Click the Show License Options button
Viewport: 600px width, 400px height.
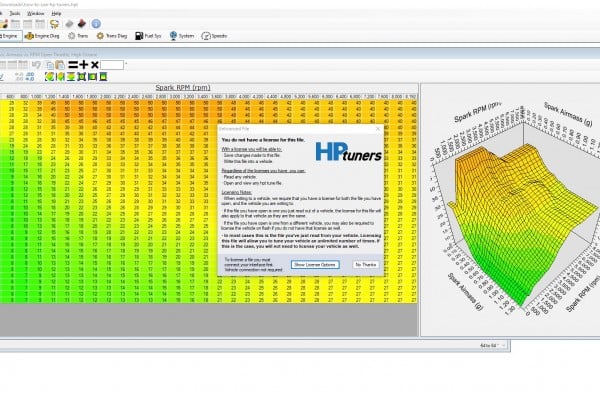[x=315, y=264]
